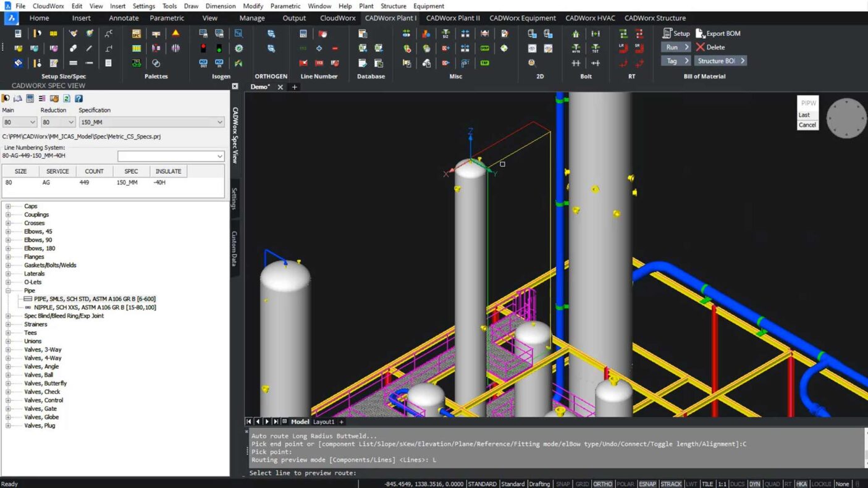Click the SIZ icon in the Misc panel
The width and height of the screenshot is (868, 488).
pos(445,33)
